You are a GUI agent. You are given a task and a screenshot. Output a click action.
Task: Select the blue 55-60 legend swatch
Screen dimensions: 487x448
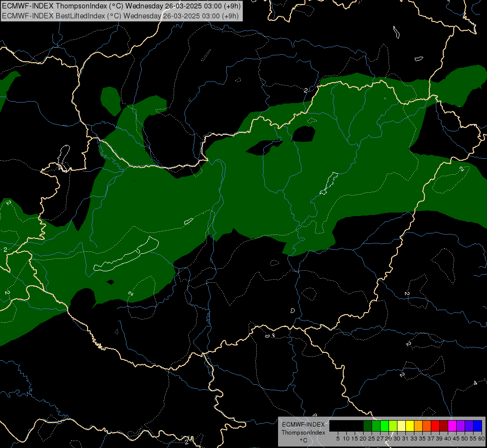coord(478,426)
